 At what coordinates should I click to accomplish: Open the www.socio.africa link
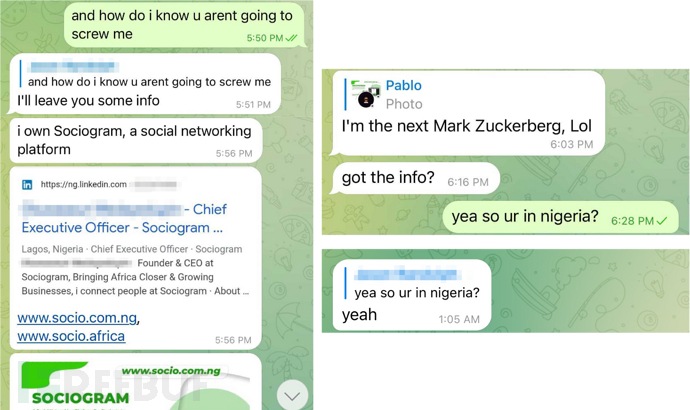[x=71, y=336]
